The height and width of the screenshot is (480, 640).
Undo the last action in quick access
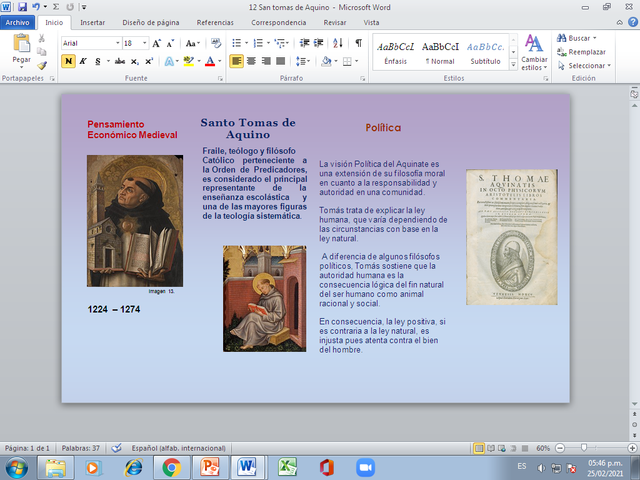pos(36,7)
